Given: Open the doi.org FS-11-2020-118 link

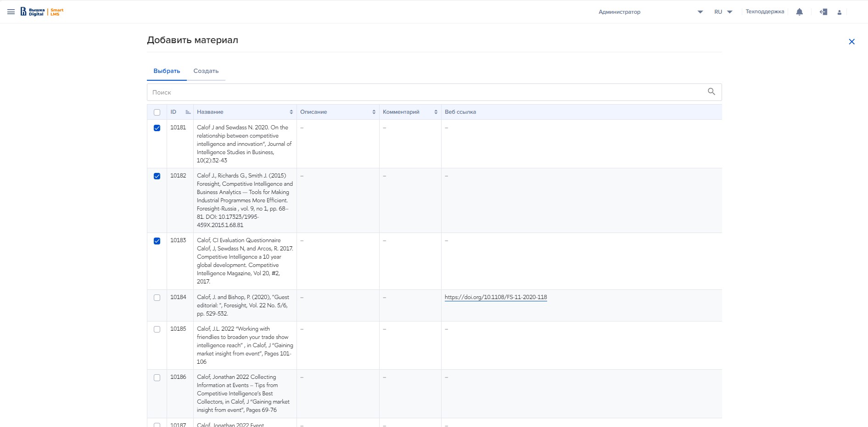Looking at the screenshot, I should click(495, 297).
